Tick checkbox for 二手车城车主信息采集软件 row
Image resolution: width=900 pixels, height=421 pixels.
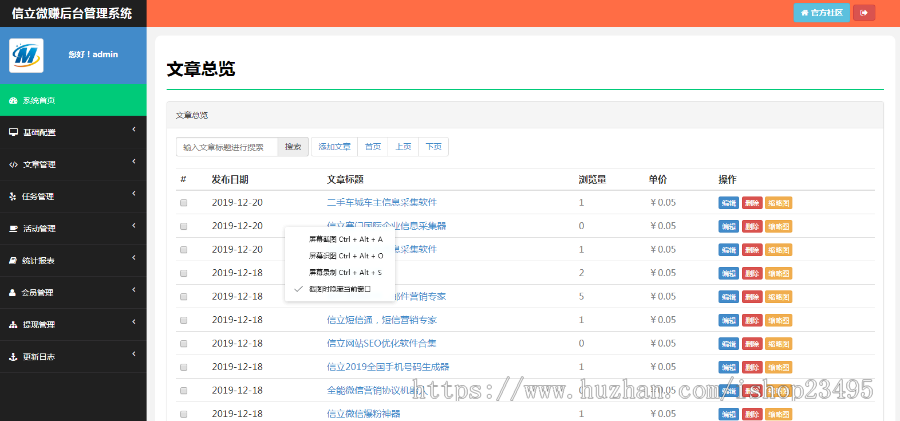click(184, 203)
